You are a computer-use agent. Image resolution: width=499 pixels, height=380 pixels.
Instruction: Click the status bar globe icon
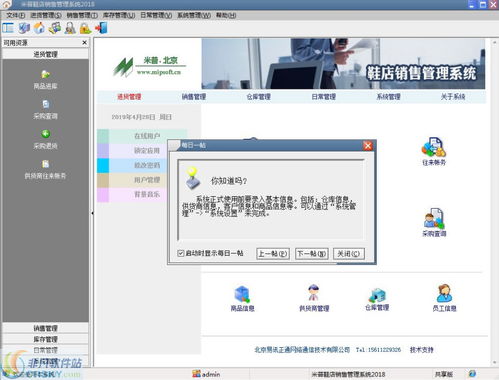tap(472, 374)
